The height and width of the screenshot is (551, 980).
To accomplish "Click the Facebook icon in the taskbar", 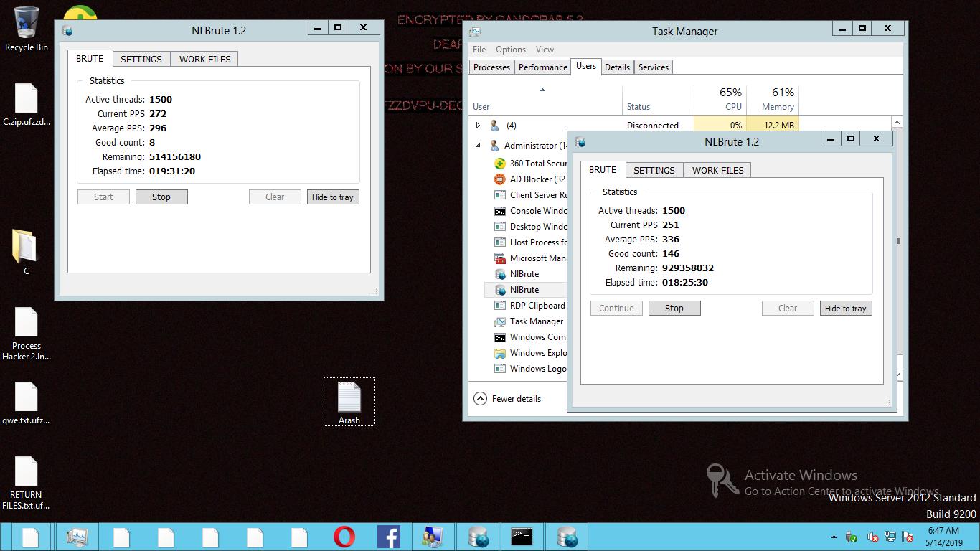I will (x=389, y=537).
